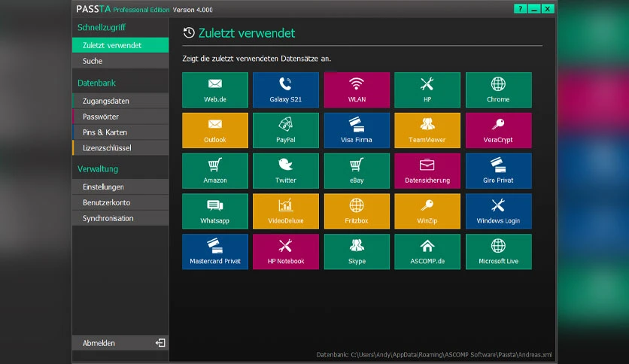Open Suche in the sidebar

(120, 61)
